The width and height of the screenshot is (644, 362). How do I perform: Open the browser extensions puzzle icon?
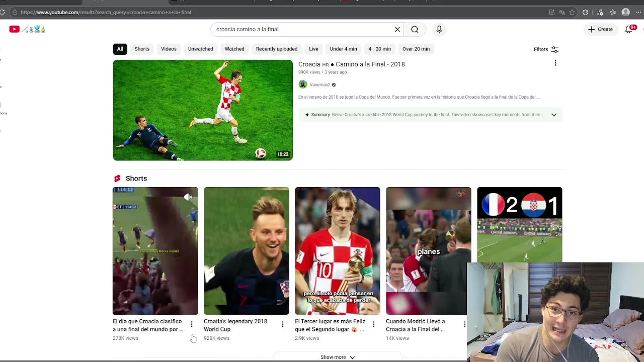click(x=585, y=12)
